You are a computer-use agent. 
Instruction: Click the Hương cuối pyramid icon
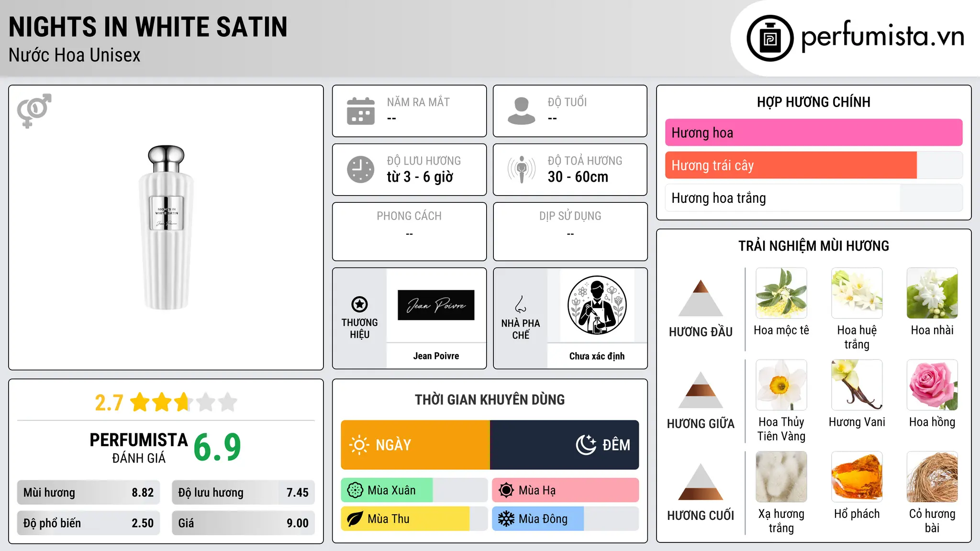pos(701,482)
